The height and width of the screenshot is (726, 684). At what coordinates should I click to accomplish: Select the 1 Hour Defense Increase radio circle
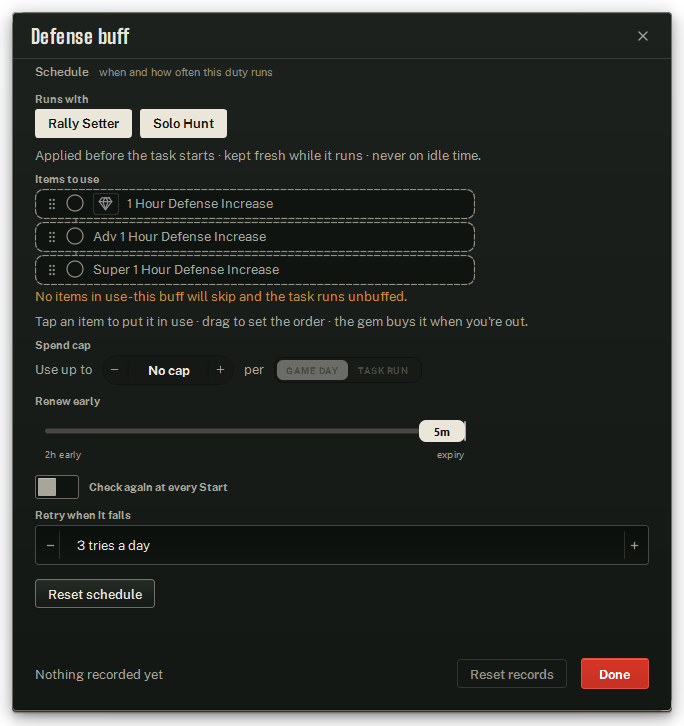point(75,203)
